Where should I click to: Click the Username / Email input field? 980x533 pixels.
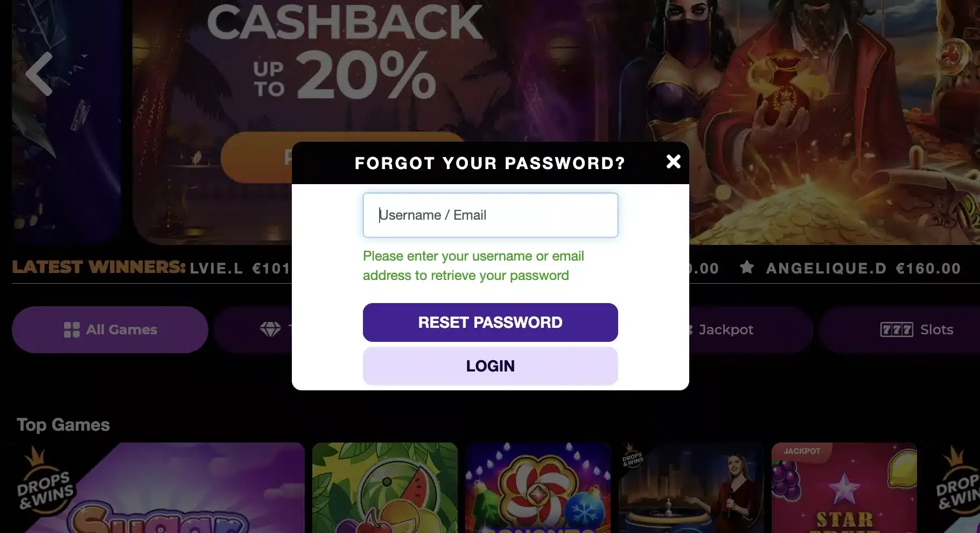[490, 215]
